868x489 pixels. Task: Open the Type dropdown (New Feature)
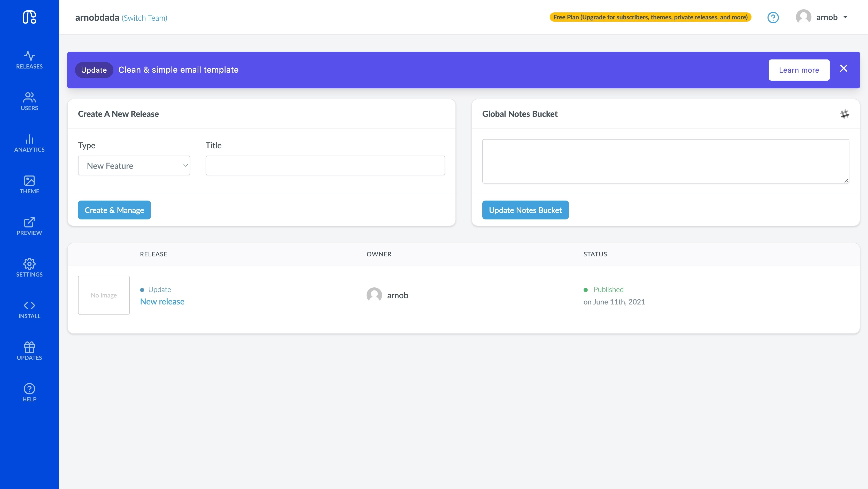point(134,165)
